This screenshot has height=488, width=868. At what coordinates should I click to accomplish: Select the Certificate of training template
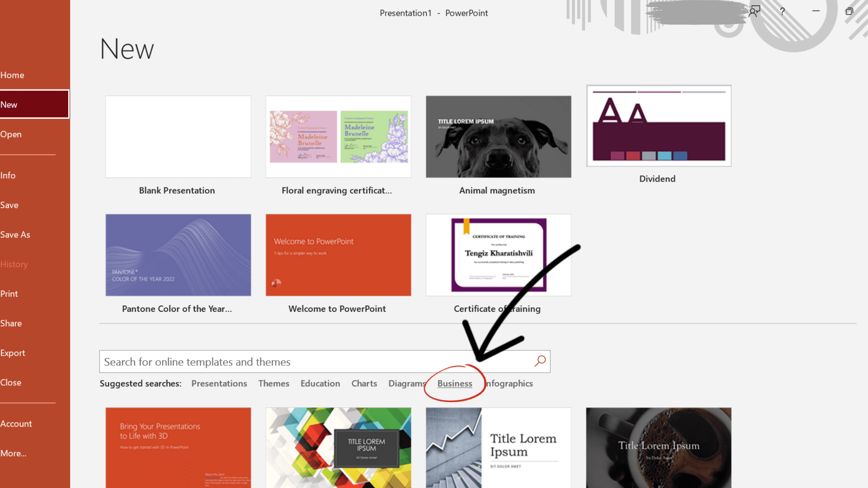click(498, 255)
